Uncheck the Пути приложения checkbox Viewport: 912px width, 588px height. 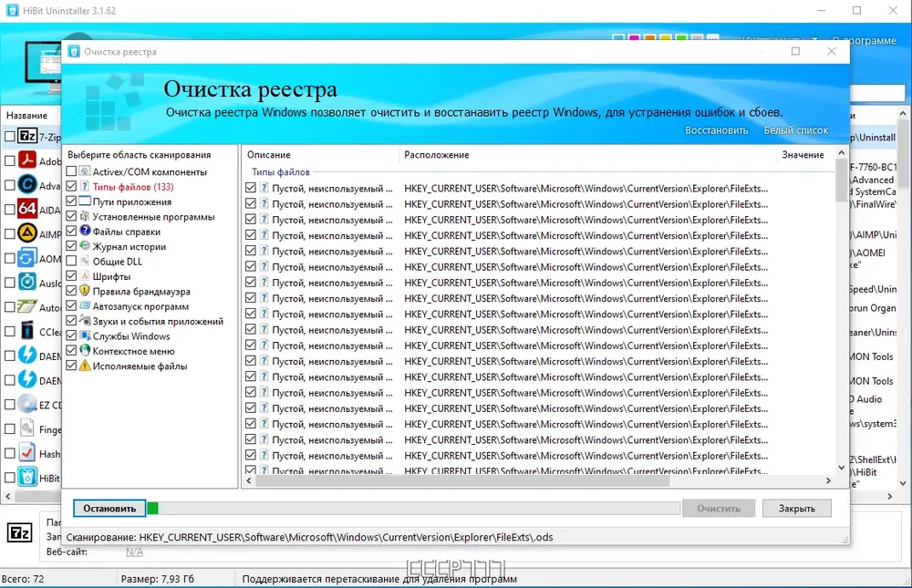(71, 201)
